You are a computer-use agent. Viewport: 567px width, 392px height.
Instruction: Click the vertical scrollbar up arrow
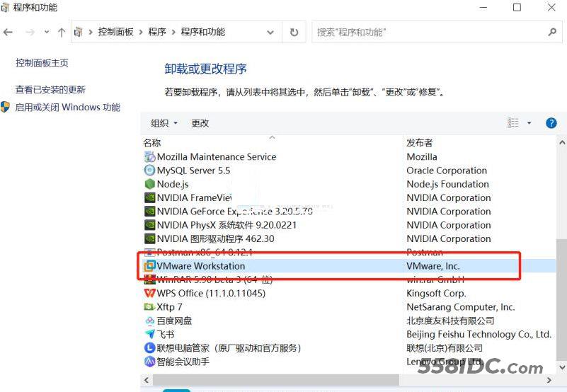(x=562, y=142)
